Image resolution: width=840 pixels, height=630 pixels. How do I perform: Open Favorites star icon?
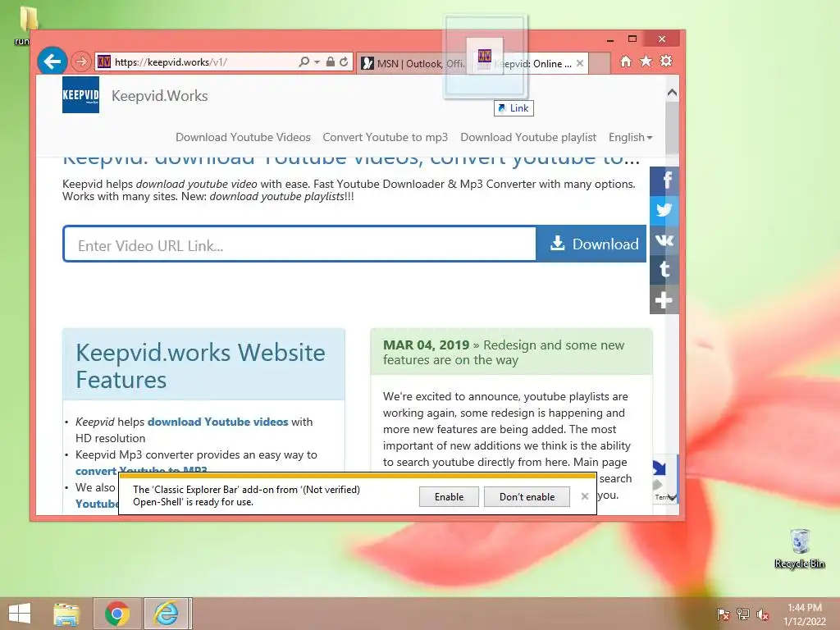(x=646, y=61)
